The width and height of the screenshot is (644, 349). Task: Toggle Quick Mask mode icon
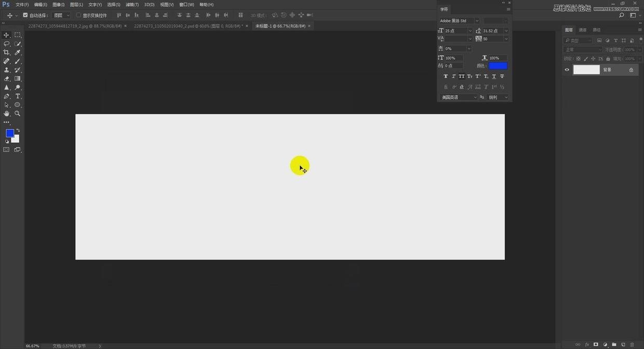[7, 150]
